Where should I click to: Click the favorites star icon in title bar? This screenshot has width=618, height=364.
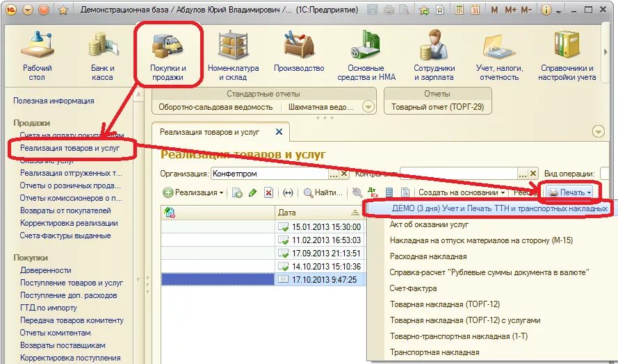pos(63,10)
